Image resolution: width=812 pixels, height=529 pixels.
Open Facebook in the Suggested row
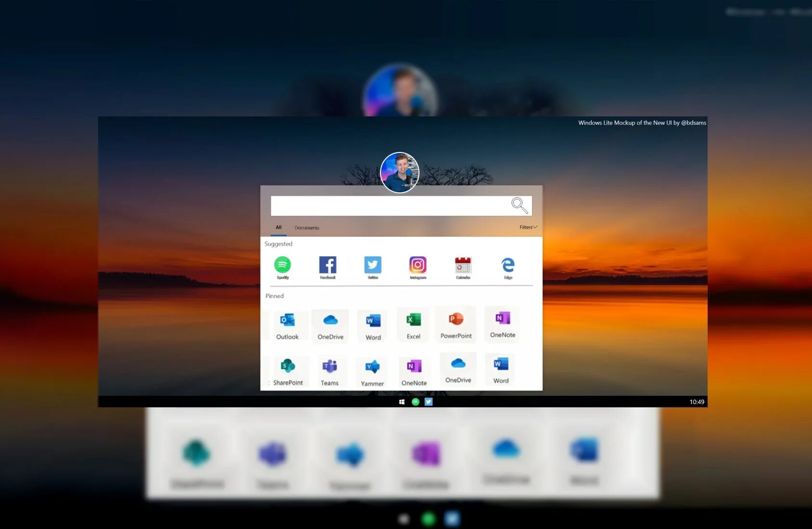tap(328, 267)
